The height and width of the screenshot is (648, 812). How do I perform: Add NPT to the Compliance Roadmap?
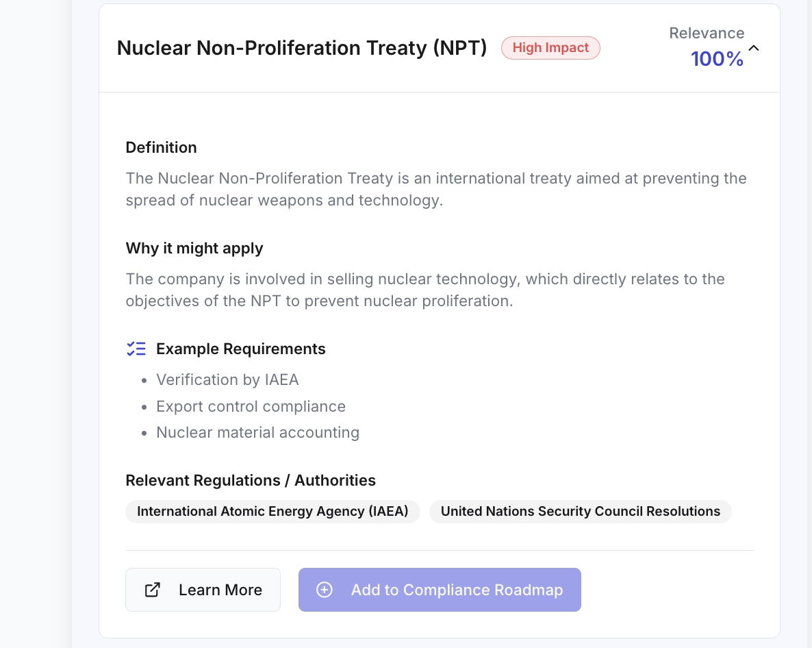[440, 590]
